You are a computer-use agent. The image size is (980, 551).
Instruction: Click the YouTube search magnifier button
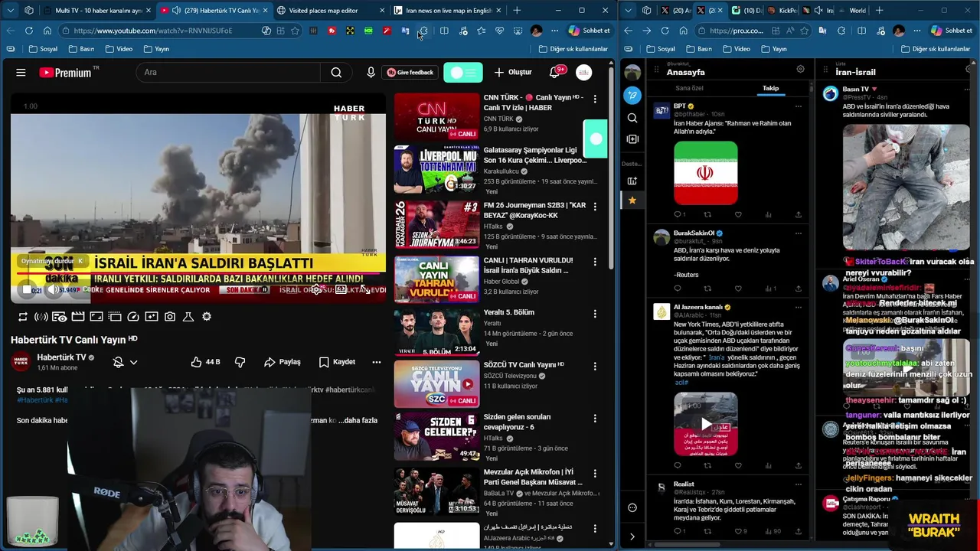336,73
